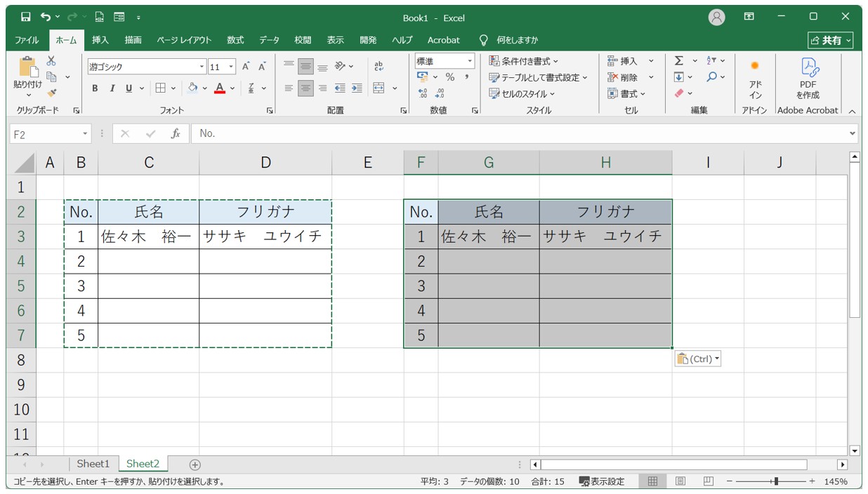This screenshot has height=494, width=868.
Task: Click the AutoSum sigma icon
Action: (x=679, y=61)
